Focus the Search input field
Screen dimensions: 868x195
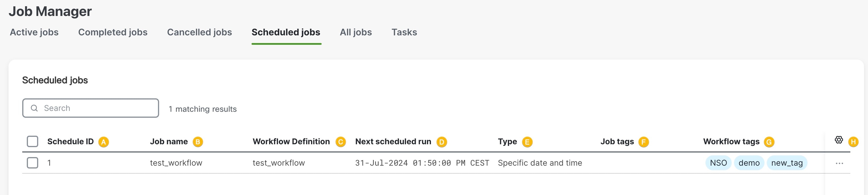click(91, 108)
